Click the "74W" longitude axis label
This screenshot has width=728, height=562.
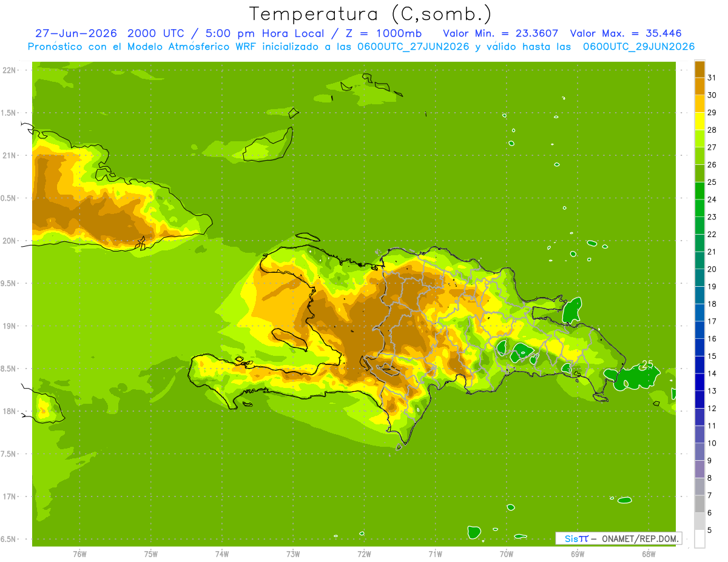point(221,554)
